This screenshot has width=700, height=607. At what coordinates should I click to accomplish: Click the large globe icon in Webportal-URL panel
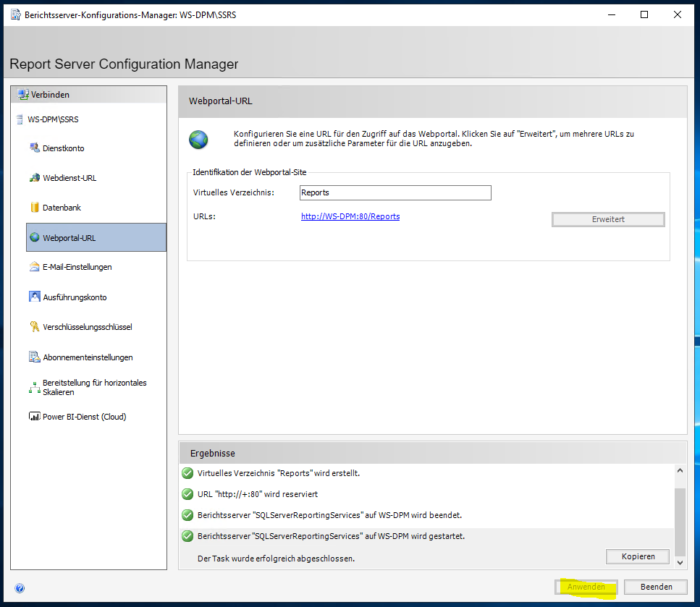(x=198, y=140)
